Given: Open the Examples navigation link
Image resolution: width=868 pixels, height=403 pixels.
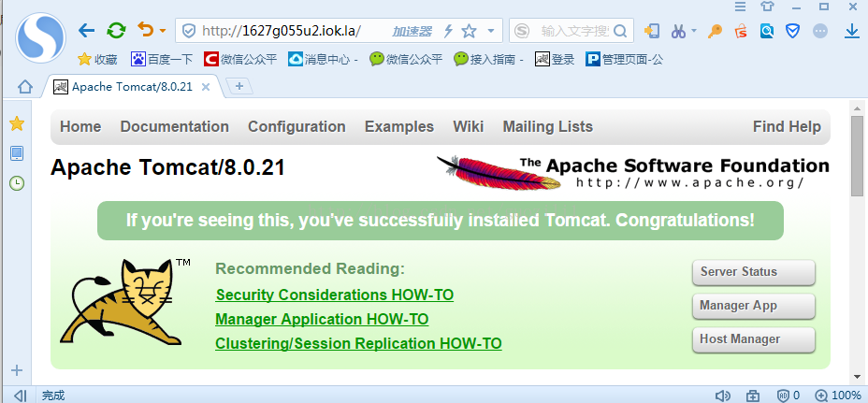Looking at the screenshot, I should [399, 127].
